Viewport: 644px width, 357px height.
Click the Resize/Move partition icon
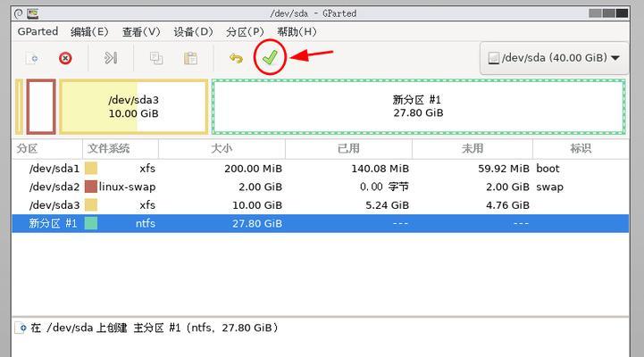[111, 58]
